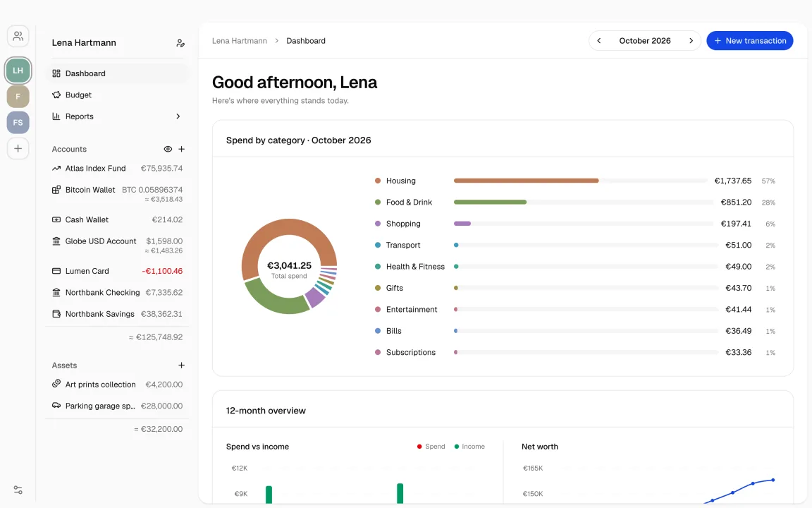This screenshot has height=508, width=812.
Task: Click the Parking garage car icon
Action: click(x=56, y=406)
